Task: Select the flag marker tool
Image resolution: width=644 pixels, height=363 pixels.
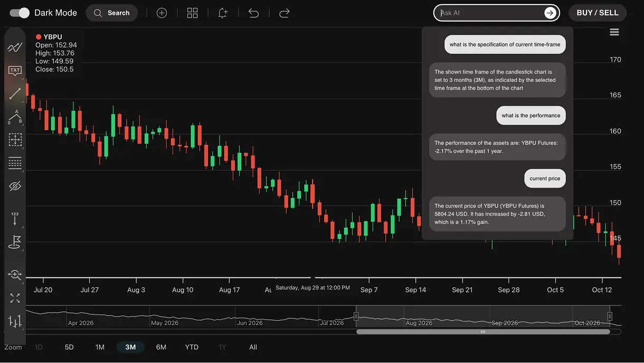Action: tap(15, 242)
